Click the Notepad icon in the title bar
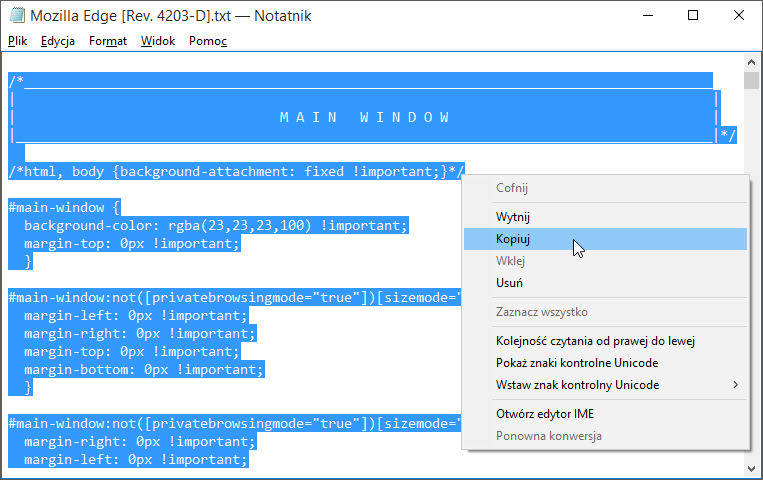 coord(17,16)
